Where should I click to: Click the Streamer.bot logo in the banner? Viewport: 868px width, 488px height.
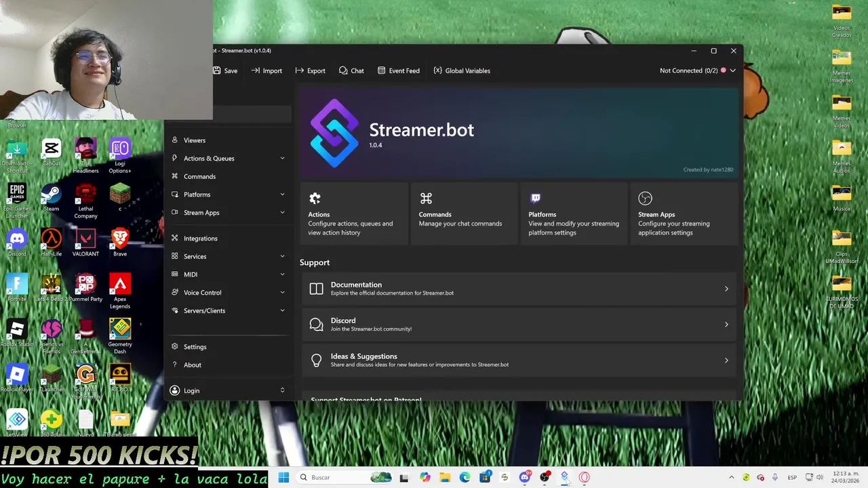click(334, 133)
